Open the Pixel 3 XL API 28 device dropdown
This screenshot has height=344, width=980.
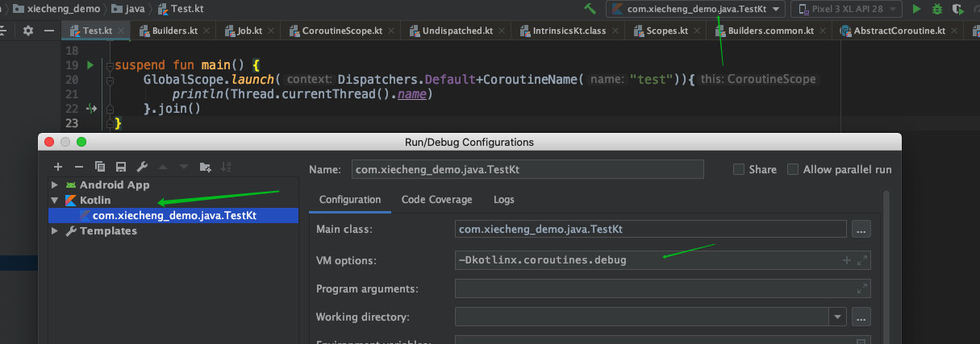click(x=846, y=9)
